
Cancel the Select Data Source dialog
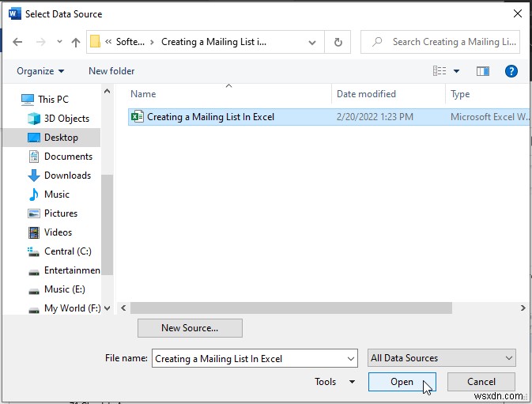[481, 382]
